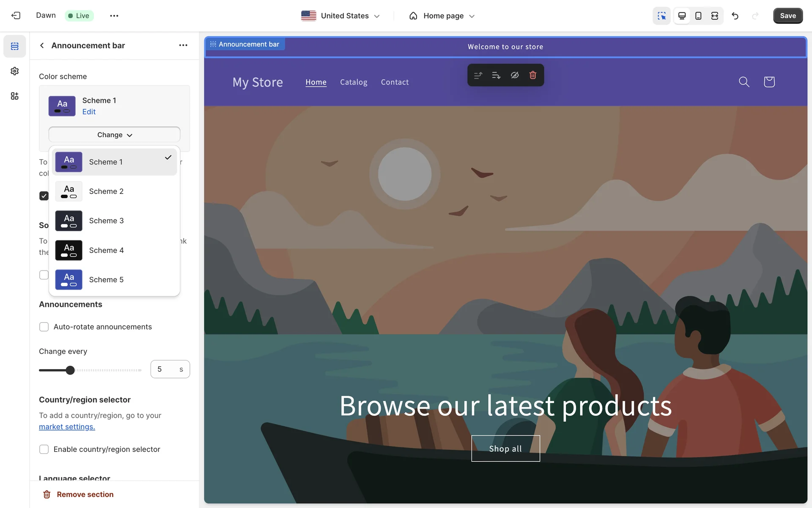Enable Auto-rotate announcements checkbox

point(44,327)
